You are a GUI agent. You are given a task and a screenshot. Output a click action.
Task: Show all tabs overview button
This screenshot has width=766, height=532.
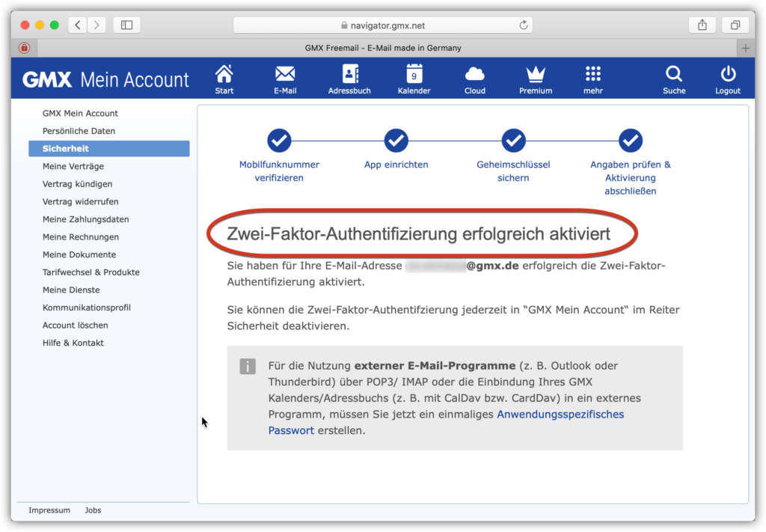(735, 25)
